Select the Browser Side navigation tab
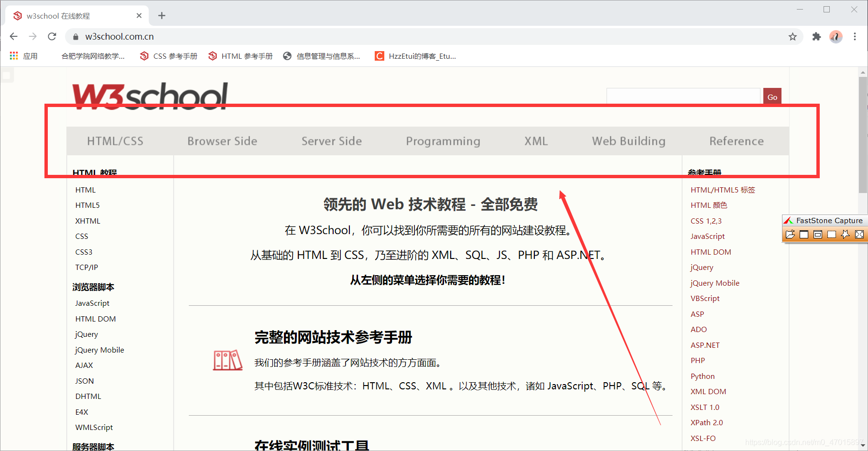 pyautogui.click(x=222, y=141)
